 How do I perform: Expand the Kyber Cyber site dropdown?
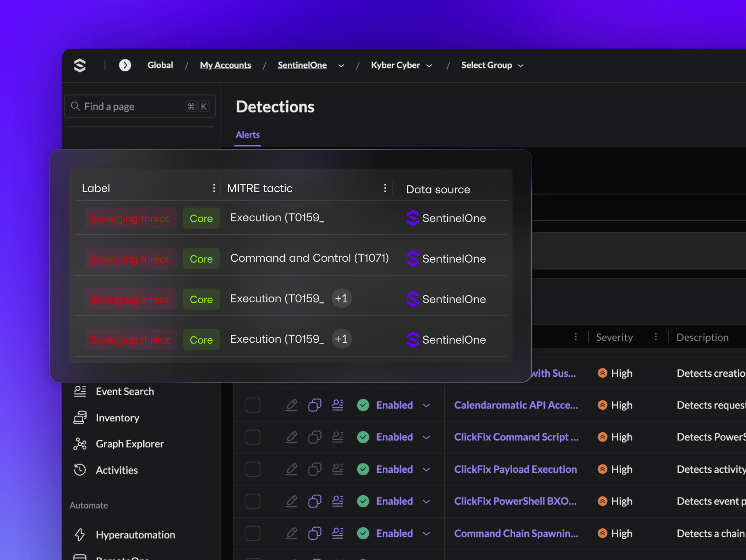point(429,66)
